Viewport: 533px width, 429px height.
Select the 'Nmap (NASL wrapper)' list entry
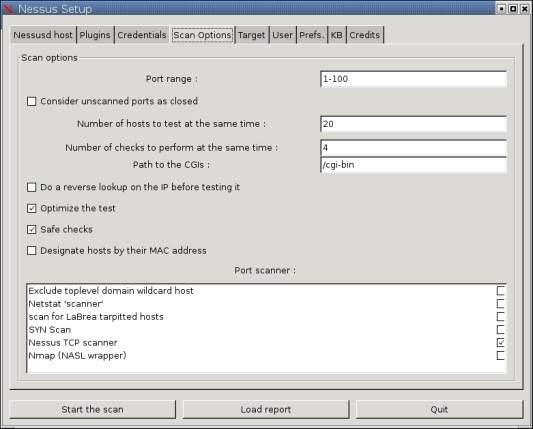pos(77,356)
